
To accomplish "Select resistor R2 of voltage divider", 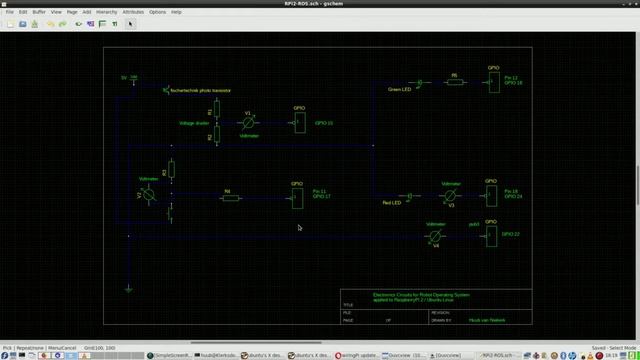I will tap(217, 134).
